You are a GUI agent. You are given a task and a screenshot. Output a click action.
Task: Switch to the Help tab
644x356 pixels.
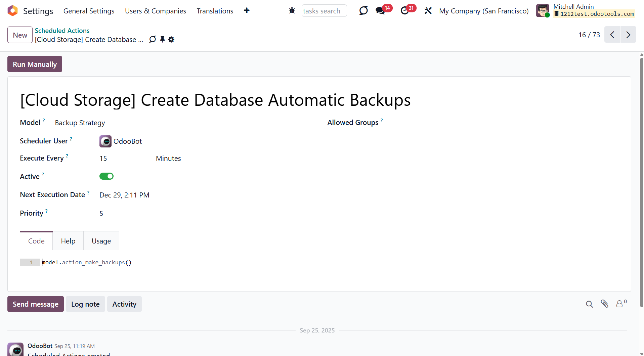pyautogui.click(x=68, y=241)
